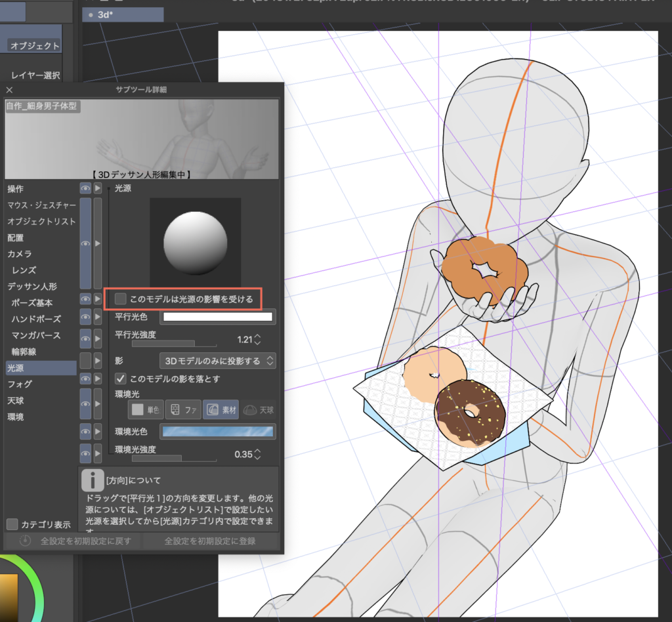
Task: Close the サブツール詳細 panel with the X
Action: tap(9, 90)
